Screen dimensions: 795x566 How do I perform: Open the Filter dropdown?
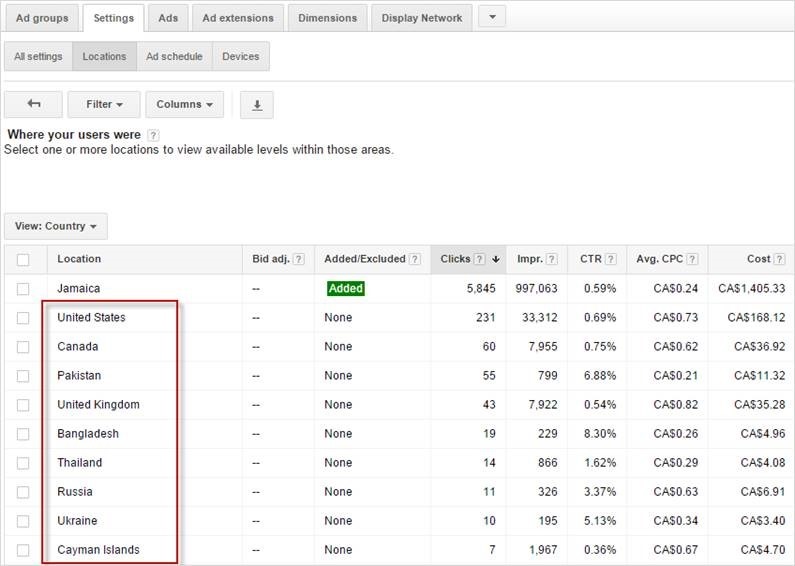[104, 104]
